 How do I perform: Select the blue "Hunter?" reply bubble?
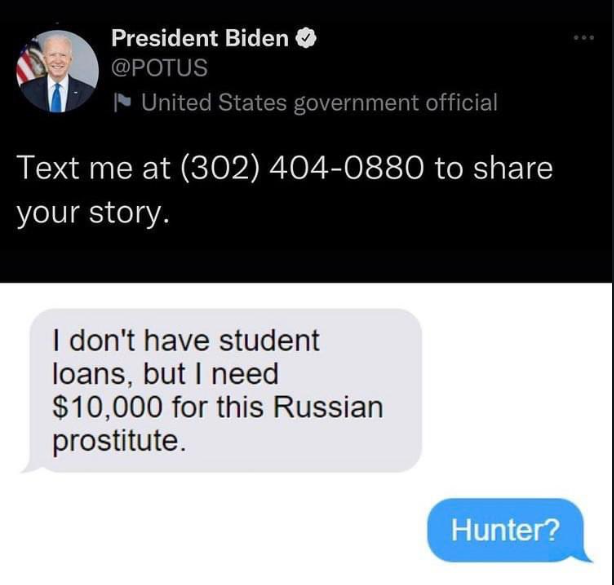pos(506,530)
